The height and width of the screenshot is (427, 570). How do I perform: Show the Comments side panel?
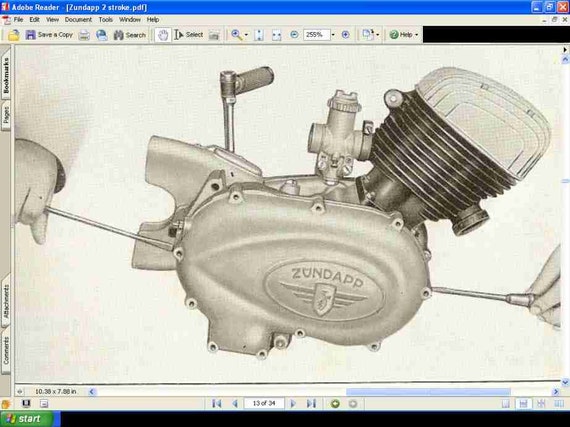[x=6, y=350]
